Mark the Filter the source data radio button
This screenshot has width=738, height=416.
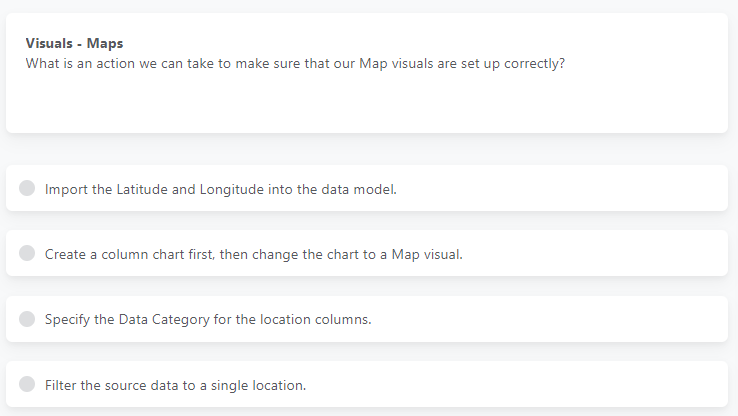point(27,384)
